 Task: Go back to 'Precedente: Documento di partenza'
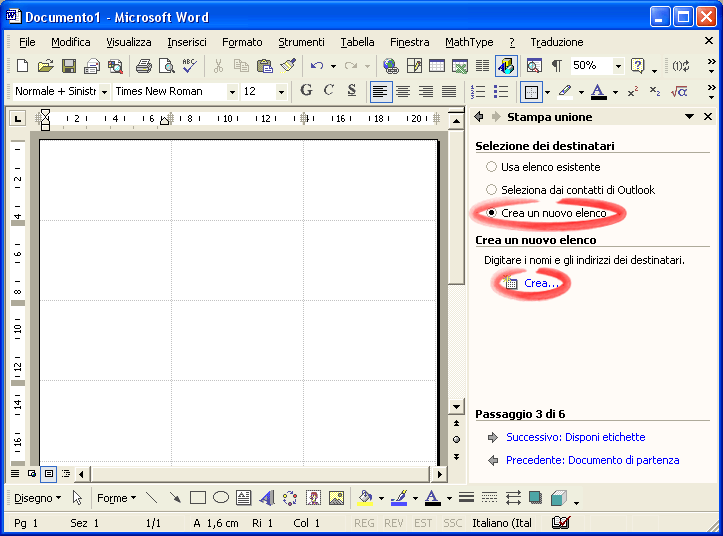pyautogui.click(x=593, y=460)
